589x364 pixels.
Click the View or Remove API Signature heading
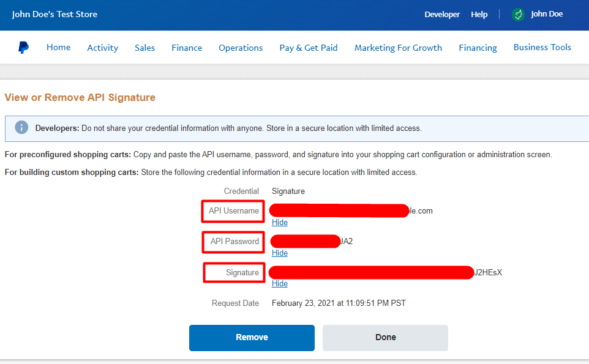coord(80,97)
